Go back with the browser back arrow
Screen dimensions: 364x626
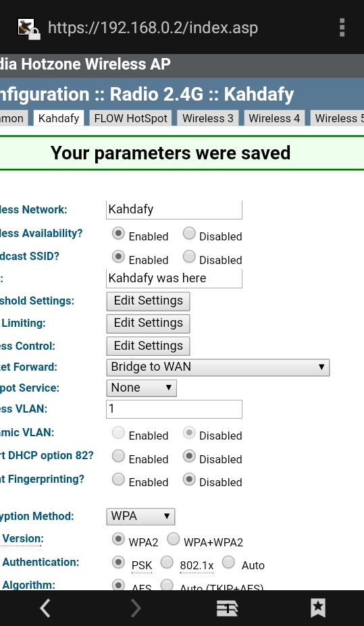pos(45,608)
